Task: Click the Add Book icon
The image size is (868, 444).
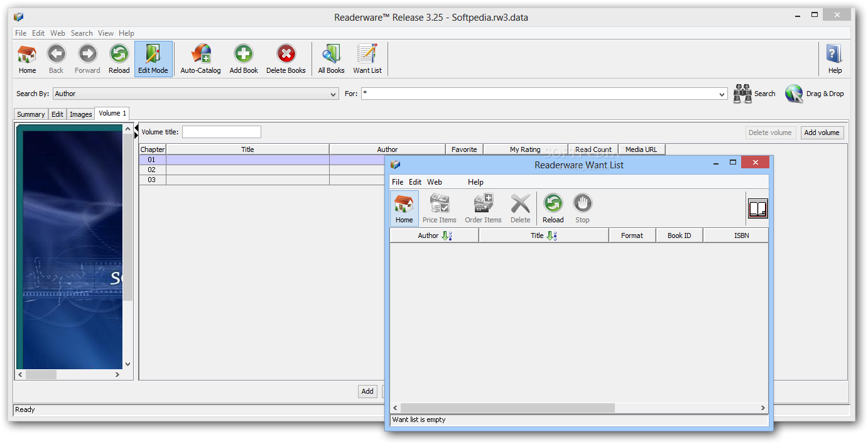Action: click(x=244, y=59)
